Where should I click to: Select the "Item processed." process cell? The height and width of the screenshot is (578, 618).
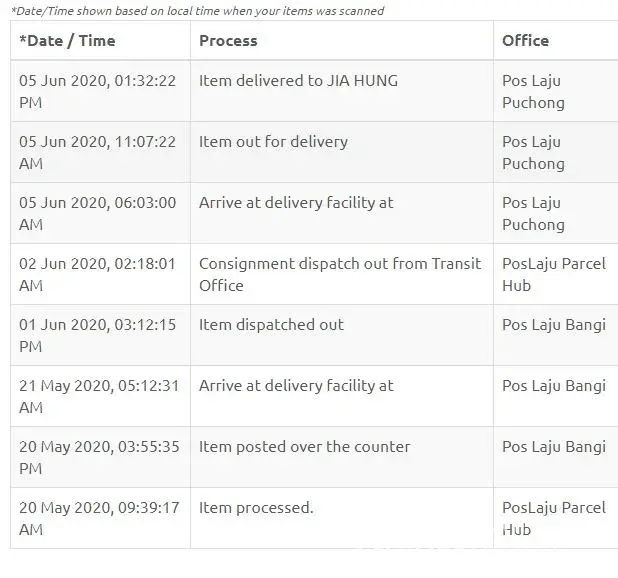coord(256,508)
